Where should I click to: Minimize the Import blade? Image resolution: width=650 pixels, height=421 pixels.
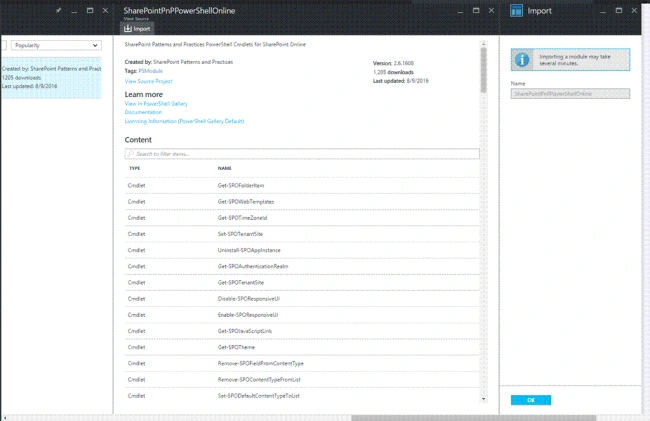point(603,12)
